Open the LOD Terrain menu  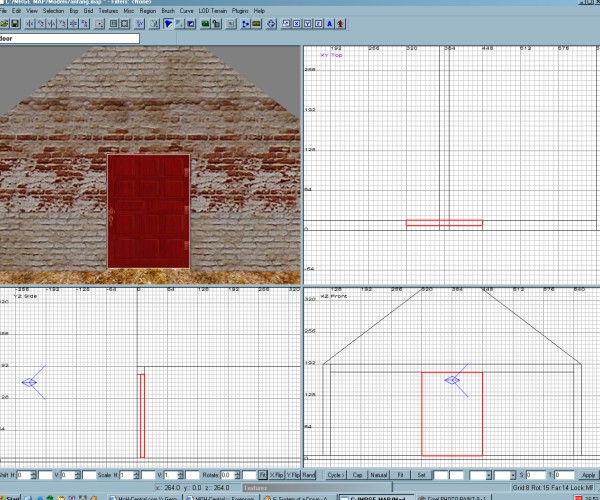click(x=213, y=11)
